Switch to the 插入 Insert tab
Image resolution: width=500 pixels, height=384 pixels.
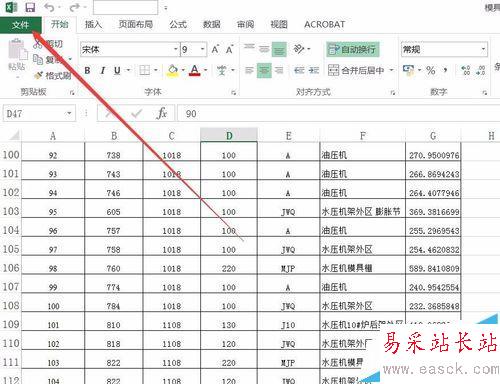(93, 24)
